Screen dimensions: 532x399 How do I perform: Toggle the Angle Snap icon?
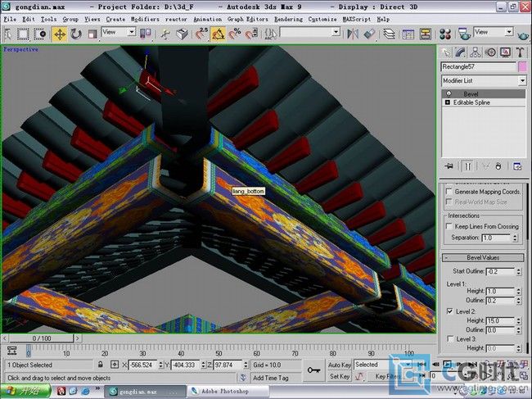pyautogui.click(x=219, y=34)
